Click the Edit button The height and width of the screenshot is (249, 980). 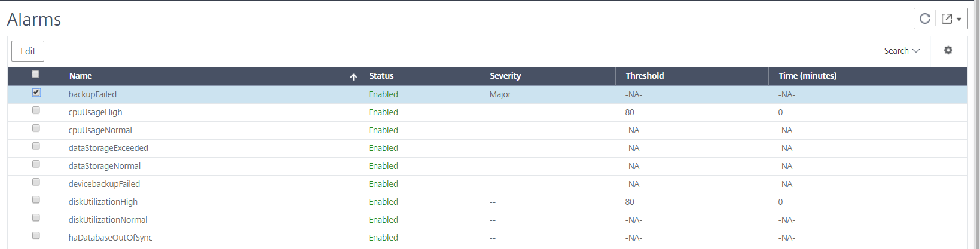pyautogui.click(x=28, y=51)
